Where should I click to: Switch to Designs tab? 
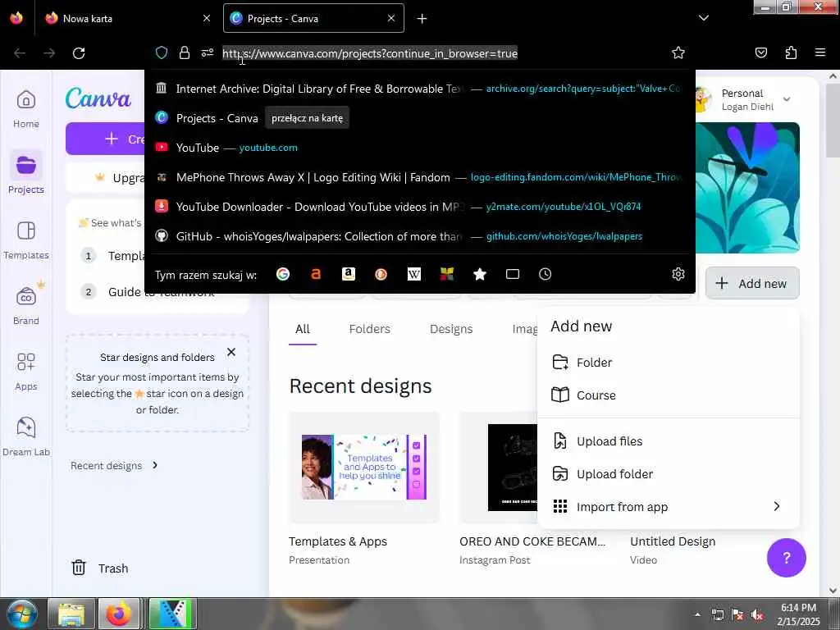point(451,329)
